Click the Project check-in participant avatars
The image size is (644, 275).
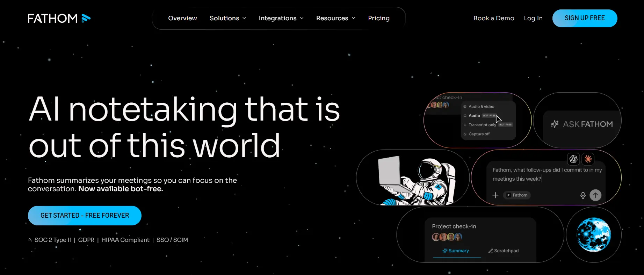pos(447,237)
